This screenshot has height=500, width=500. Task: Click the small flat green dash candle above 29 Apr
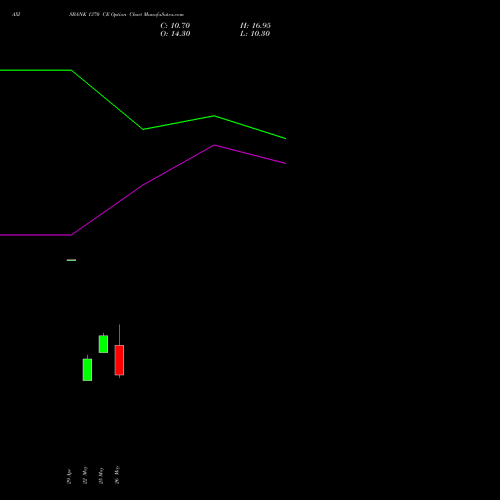(x=71, y=260)
